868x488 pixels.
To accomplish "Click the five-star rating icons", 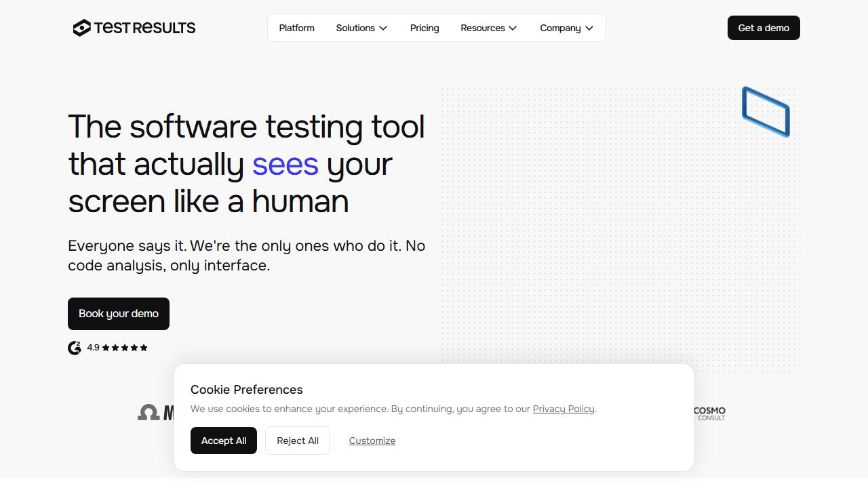I will coord(124,347).
